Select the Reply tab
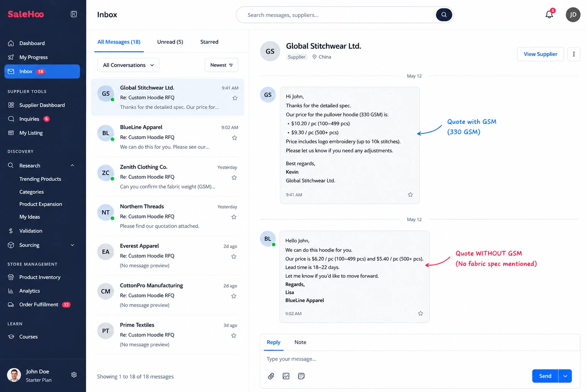 coord(273,342)
